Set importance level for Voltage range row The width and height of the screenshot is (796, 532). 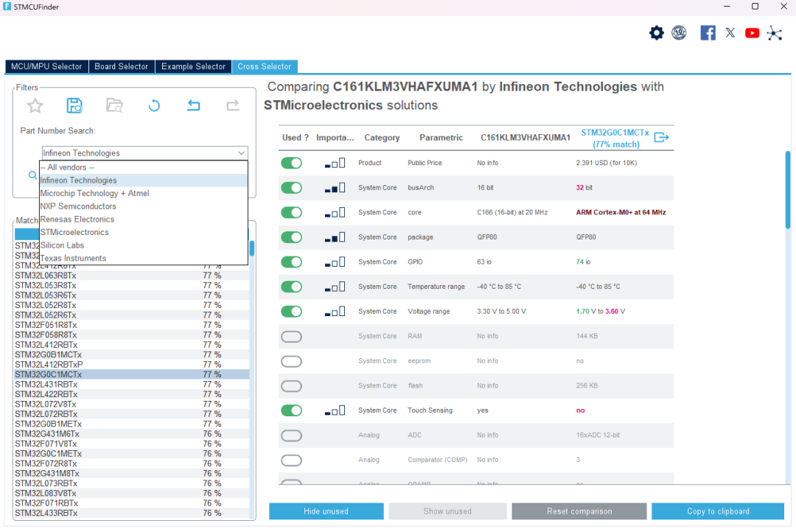335,312
